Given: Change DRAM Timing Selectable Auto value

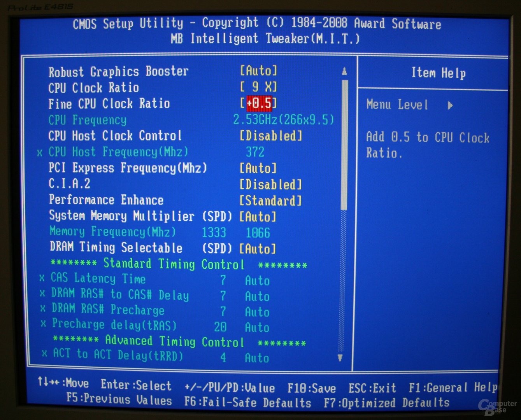Looking at the screenshot, I should pos(258,248).
